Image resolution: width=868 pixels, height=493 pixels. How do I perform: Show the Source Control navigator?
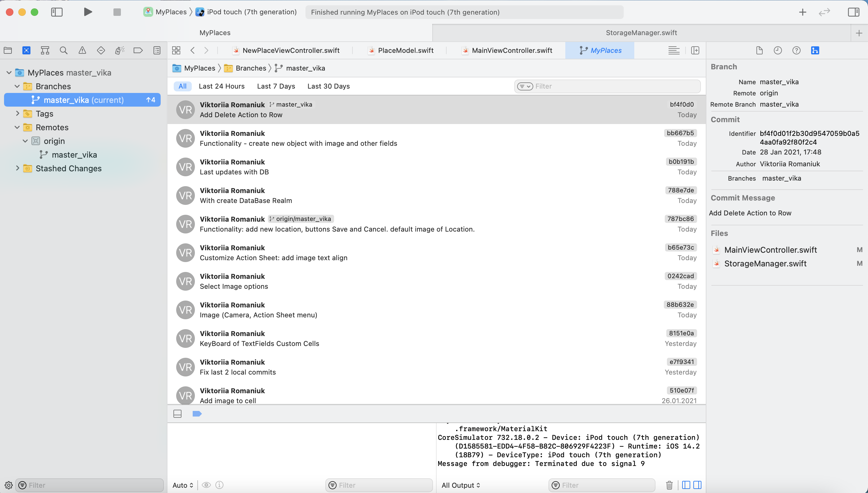pyautogui.click(x=26, y=50)
